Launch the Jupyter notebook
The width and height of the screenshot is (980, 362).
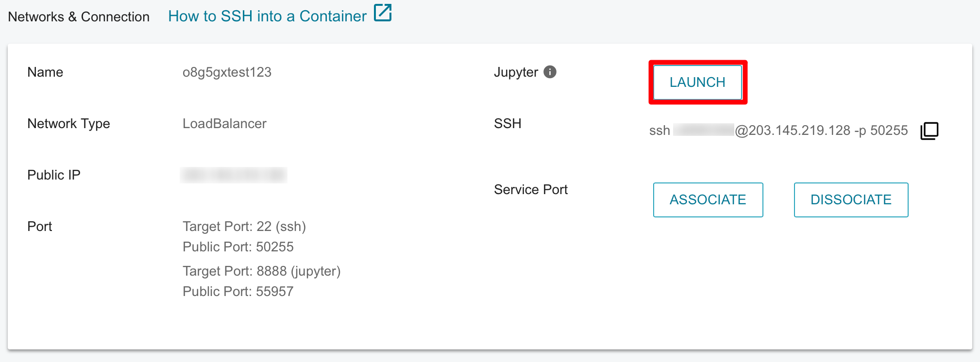[697, 82]
